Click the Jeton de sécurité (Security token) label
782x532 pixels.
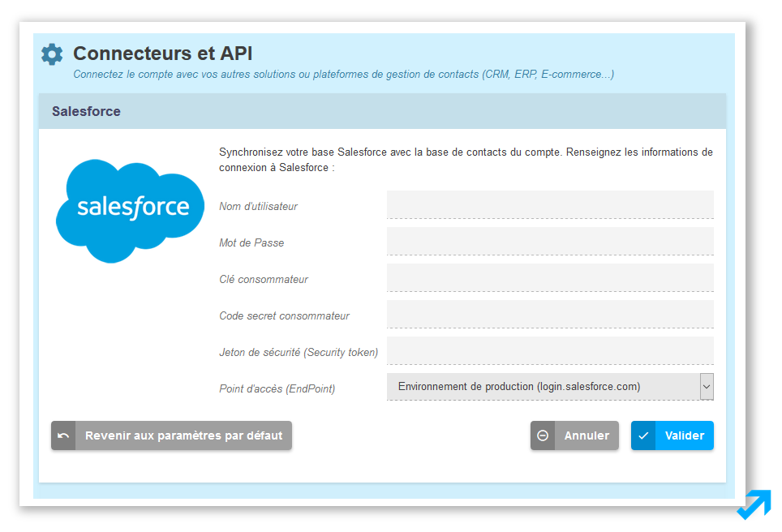(299, 353)
